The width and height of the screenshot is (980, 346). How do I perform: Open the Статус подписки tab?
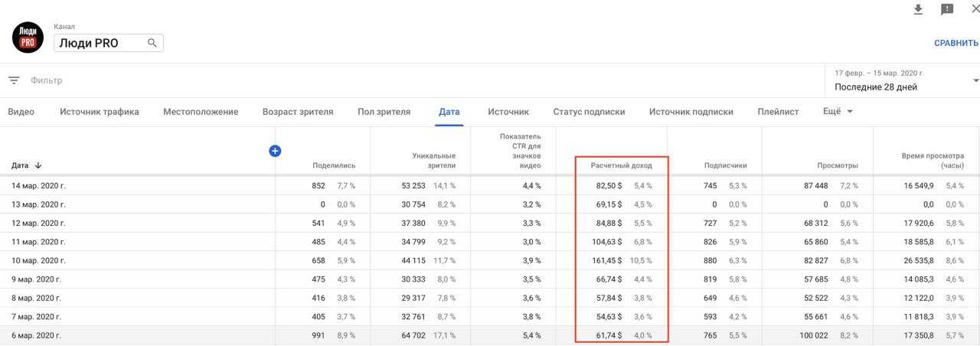pos(589,112)
